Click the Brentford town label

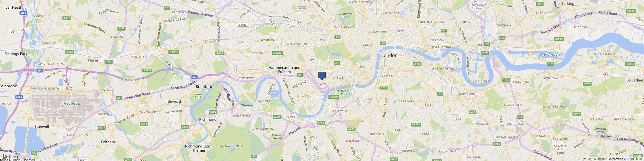pyautogui.click(x=204, y=87)
